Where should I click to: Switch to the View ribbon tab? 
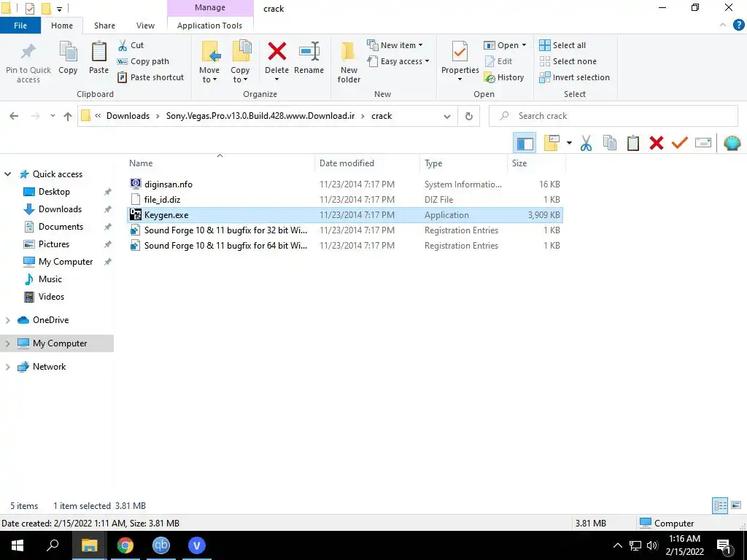(145, 26)
